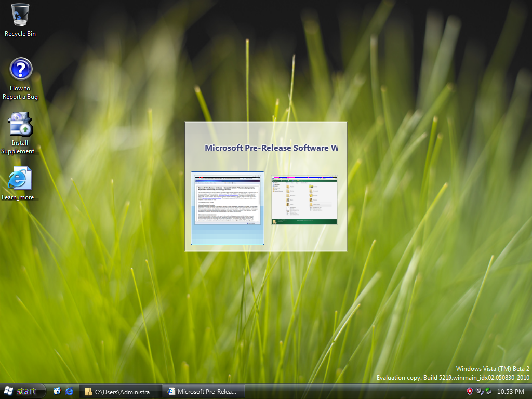The image size is (532, 399).
Task: Select the 'Recycle Bin' label text
Action: 20,34
